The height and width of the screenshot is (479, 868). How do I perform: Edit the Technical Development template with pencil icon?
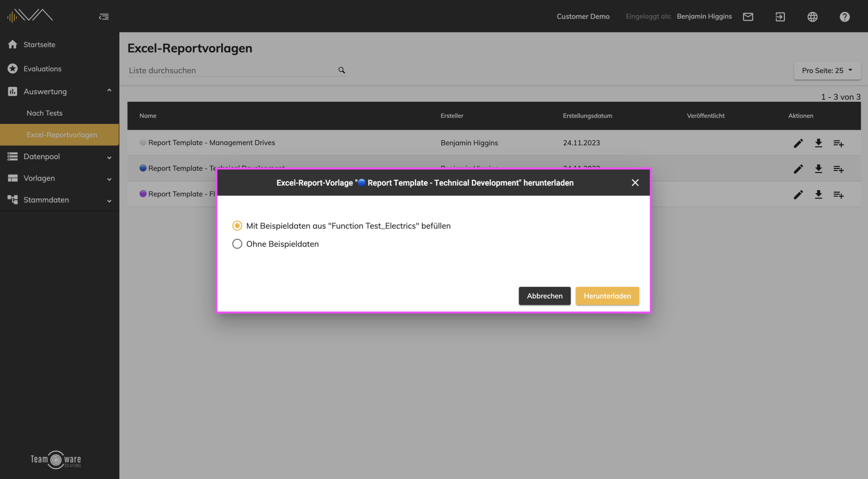798,169
